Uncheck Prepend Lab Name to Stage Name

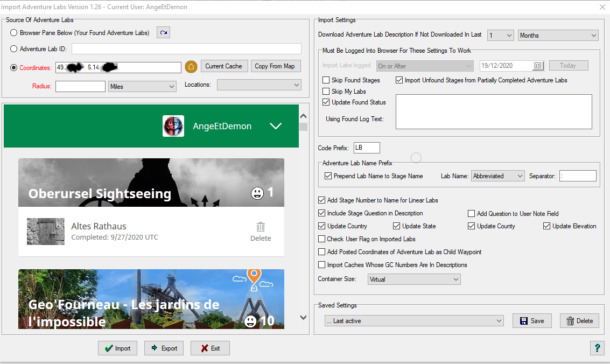[x=328, y=176]
